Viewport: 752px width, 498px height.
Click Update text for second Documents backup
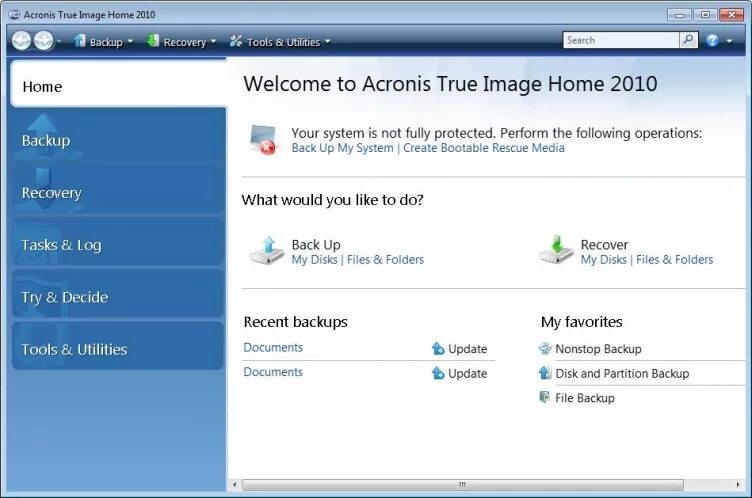point(468,373)
